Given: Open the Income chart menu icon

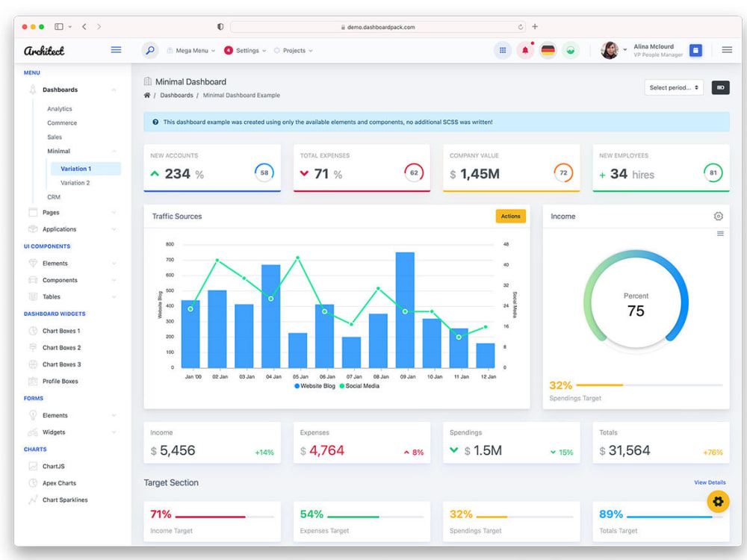Looking at the screenshot, I should [720, 233].
